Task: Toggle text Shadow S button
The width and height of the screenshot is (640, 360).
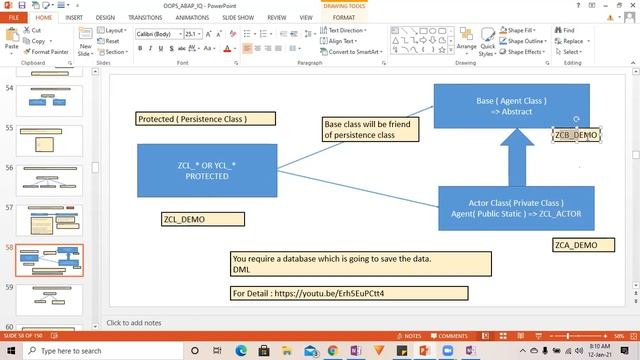Action: click(x=171, y=48)
